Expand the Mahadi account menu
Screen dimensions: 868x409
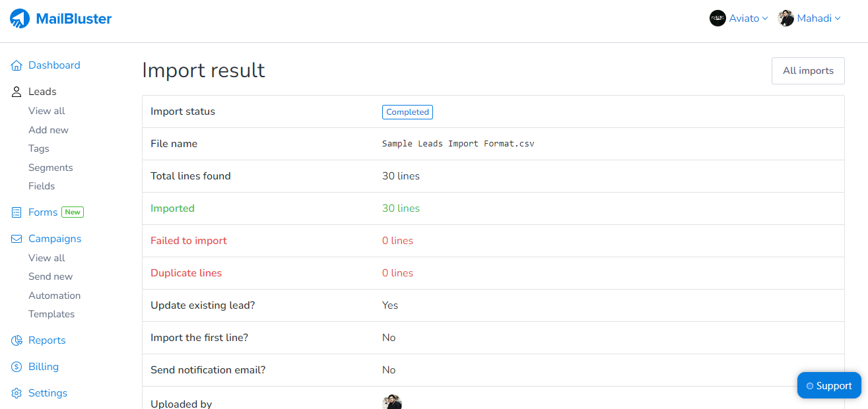click(809, 18)
